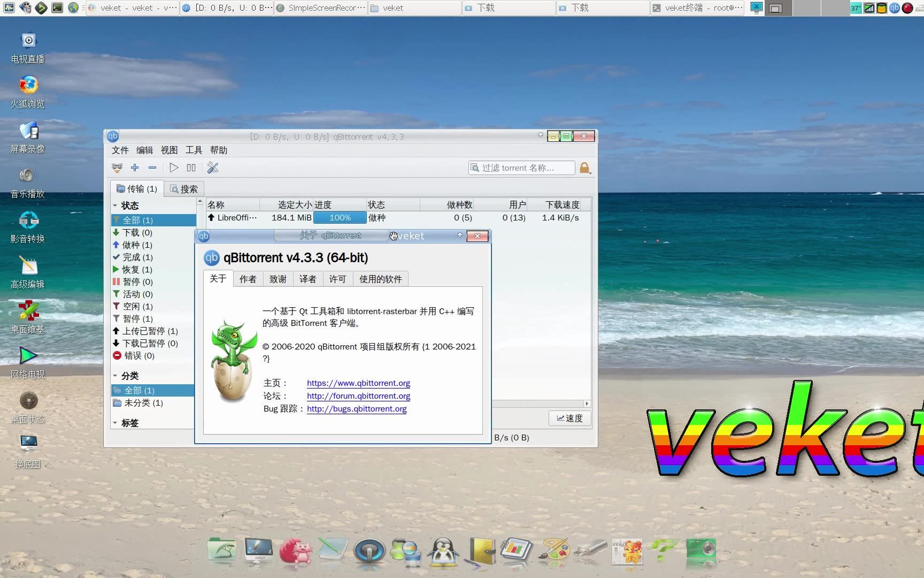The image size is (924, 578).
Task: Remove the selected torrent with minus icon
Action: click(152, 168)
